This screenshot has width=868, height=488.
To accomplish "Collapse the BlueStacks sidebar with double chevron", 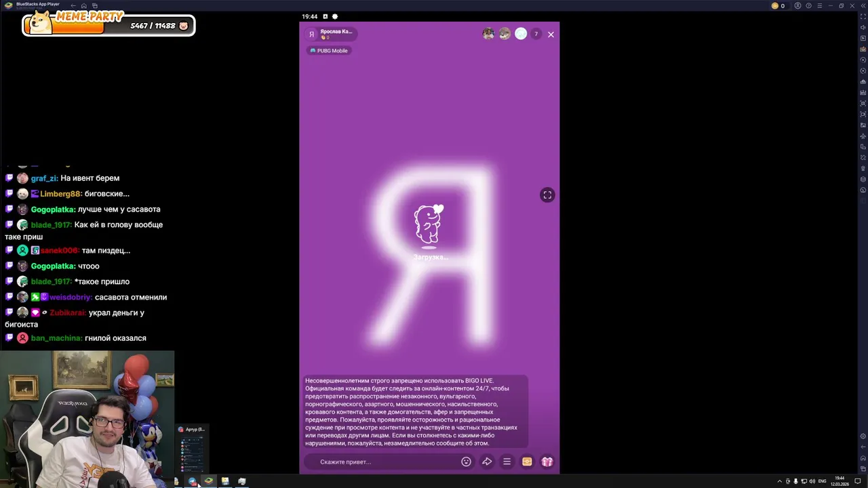I will click(863, 5).
